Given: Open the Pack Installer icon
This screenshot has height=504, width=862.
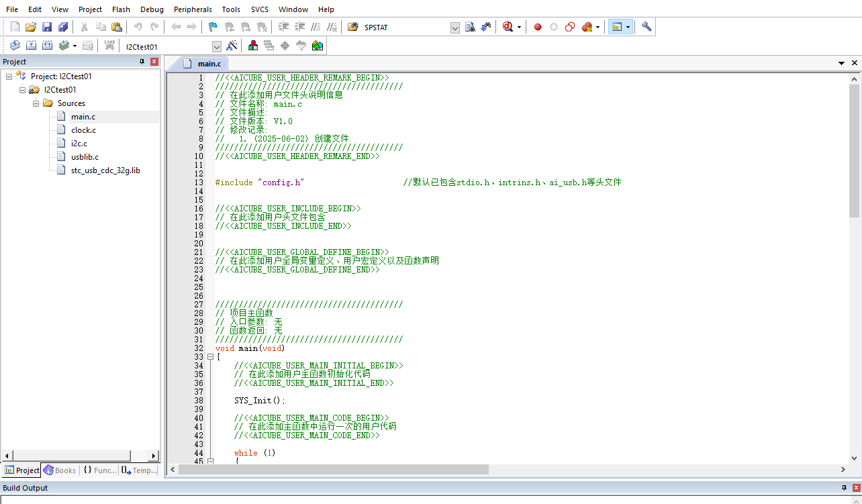Looking at the screenshot, I should coord(318,46).
